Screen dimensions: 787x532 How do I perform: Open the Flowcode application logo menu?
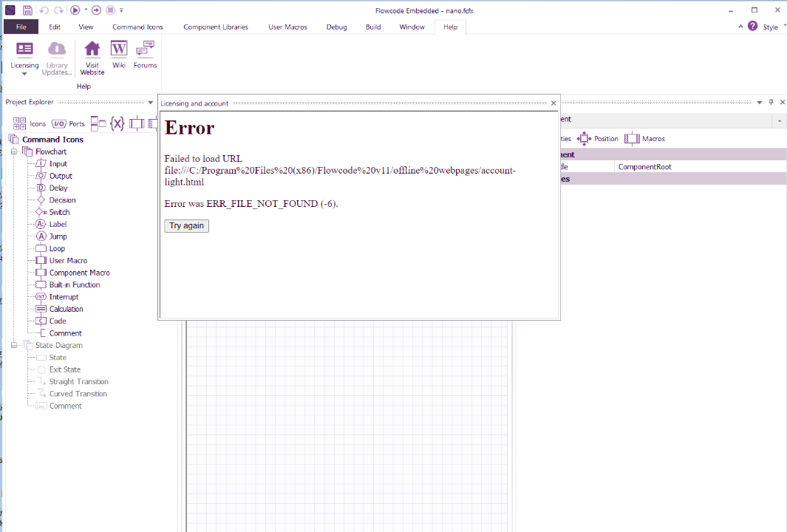(10, 10)
